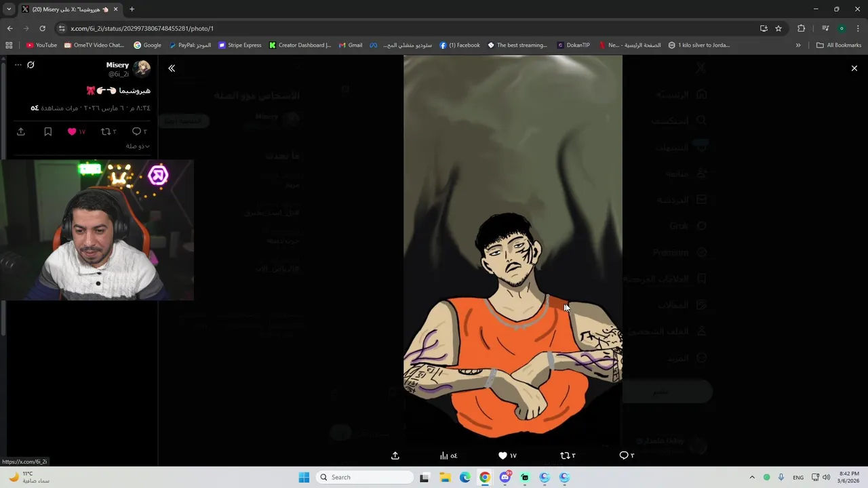Screen dimensions: 868x488
Task: Open the OmeTV Video Chat bookmark
Action: 94,45
